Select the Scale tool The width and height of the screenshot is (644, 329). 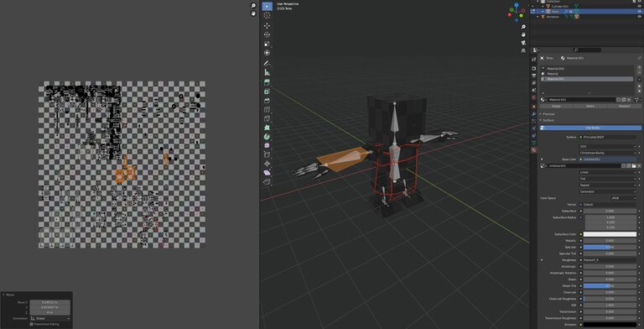point(267,44)
